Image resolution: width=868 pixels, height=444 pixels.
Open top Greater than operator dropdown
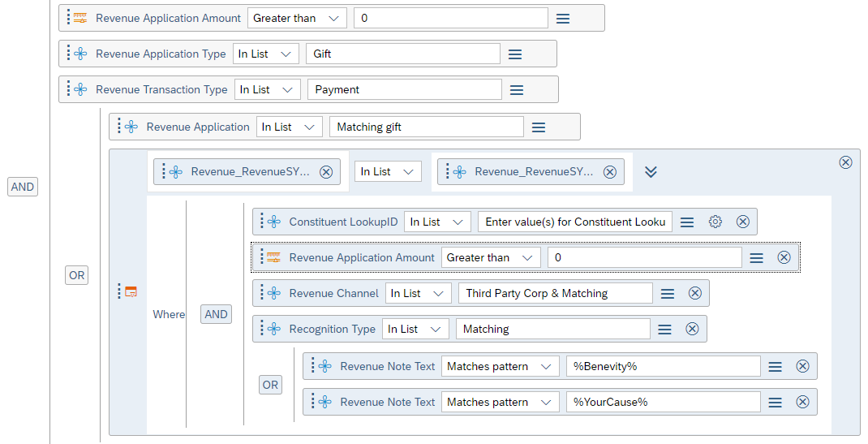(297, 19)
